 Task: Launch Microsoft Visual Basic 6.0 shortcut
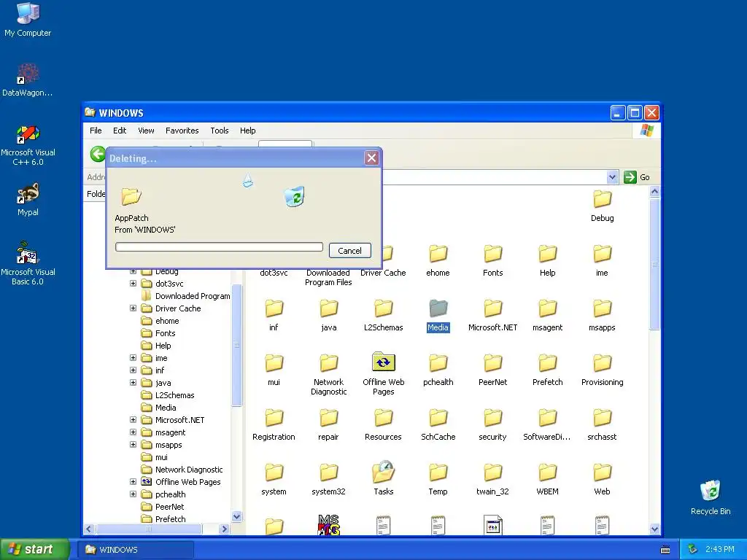28,263
